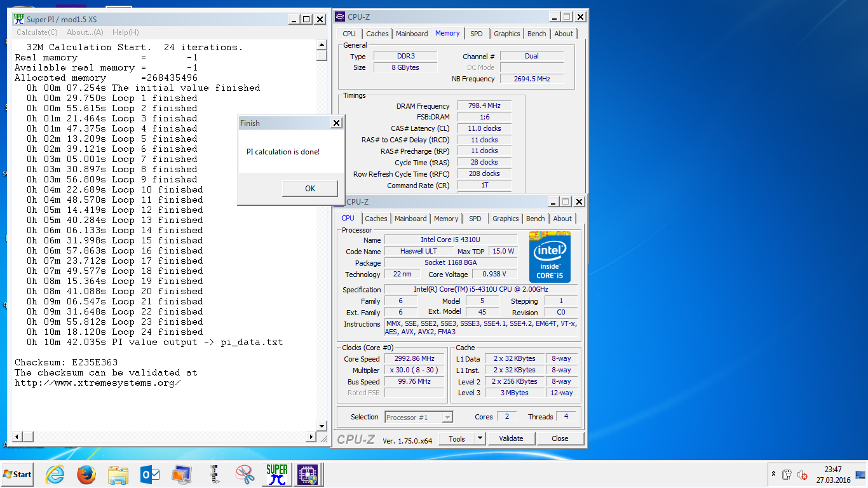Image resolution: width=868 pixels, height=488 pixels.
Task: Open the Tools dropdown arrow in CPU-Z
Action: pos(480,438)
